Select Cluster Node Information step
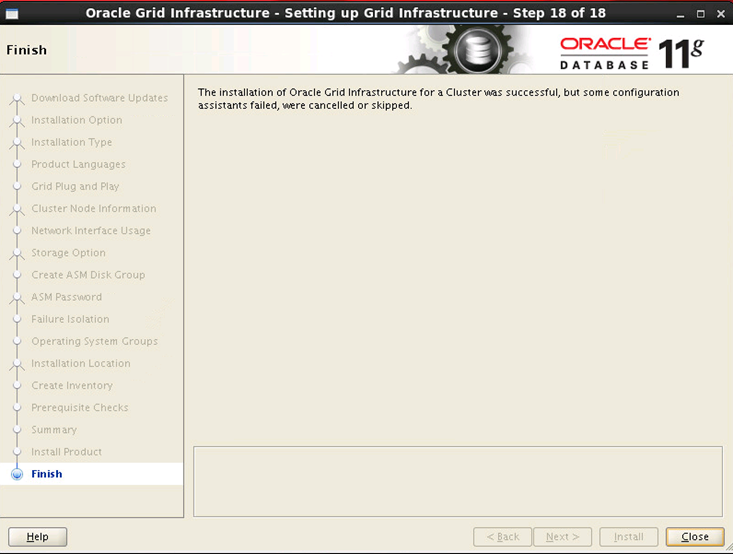This screenshot has width=733, height=554. [93, 209]
